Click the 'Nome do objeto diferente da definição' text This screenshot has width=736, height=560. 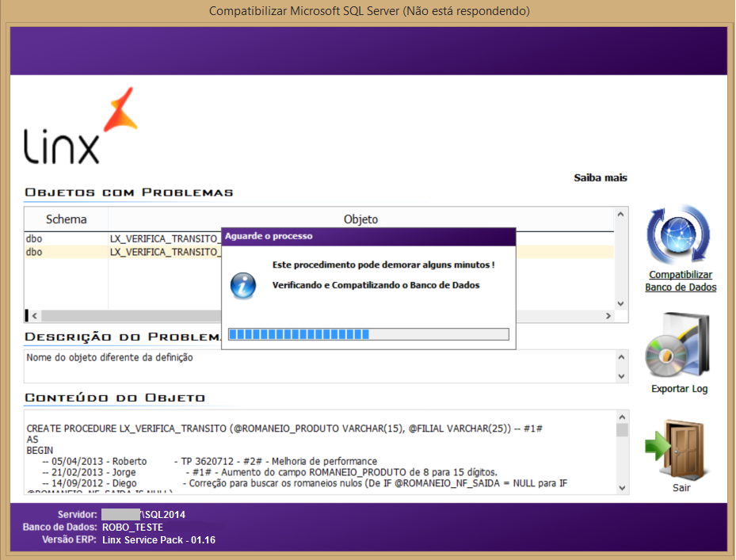tap(109, 358)
